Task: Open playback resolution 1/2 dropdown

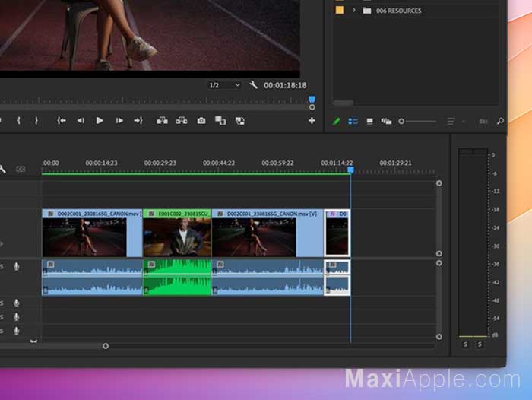Action: coord(225,85)
